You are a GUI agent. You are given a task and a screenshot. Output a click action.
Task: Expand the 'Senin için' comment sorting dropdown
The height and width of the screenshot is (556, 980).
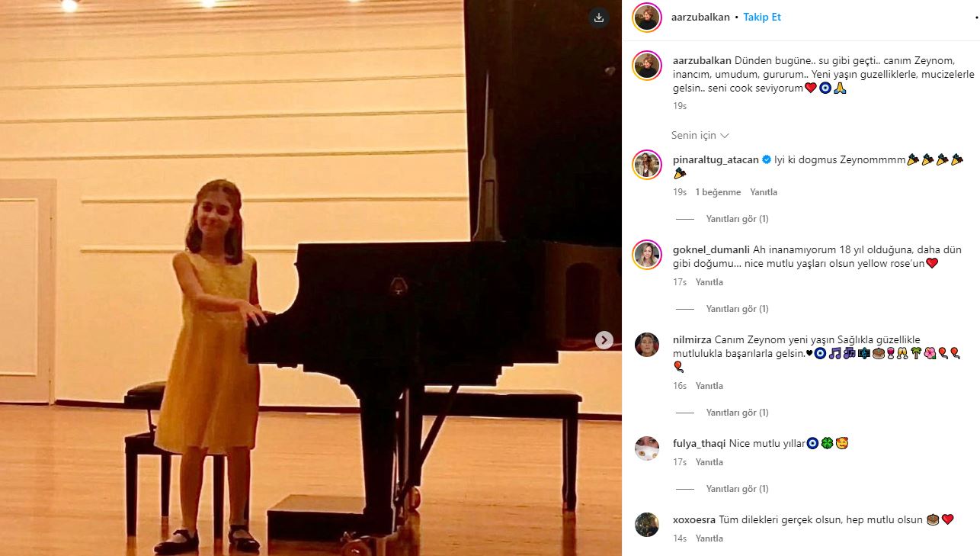coord(700,135)
